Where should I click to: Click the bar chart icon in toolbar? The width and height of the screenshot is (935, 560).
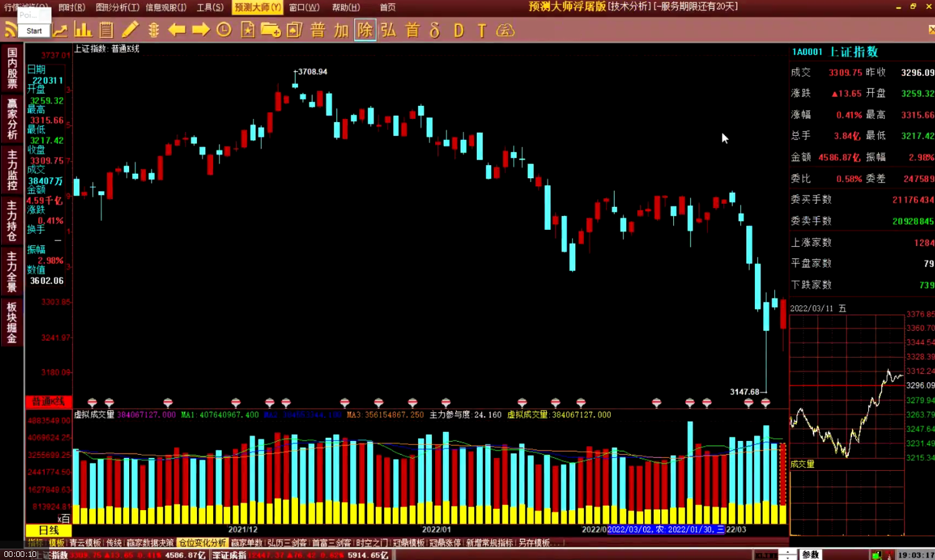tap(83, 30)
